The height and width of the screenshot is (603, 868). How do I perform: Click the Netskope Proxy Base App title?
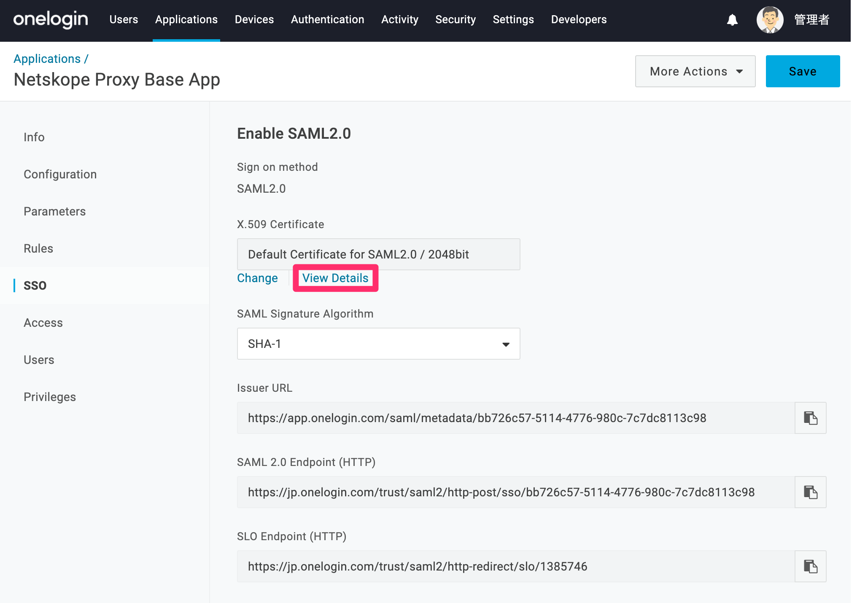117,80
